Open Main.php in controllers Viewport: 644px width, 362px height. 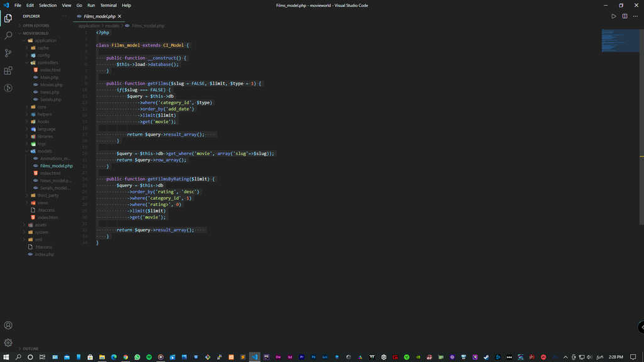[x=49, y=77]
